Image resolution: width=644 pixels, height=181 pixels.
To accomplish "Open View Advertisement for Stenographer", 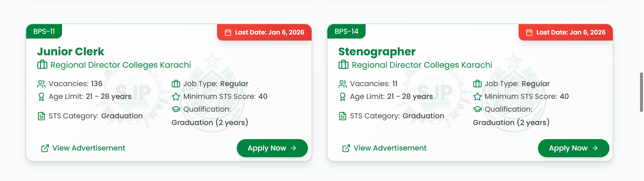I will (390, 148).
